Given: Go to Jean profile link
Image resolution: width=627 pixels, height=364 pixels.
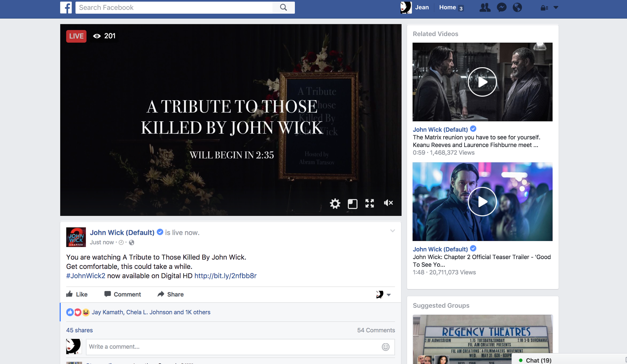Looking at the screenshot, I should point(422,7).
